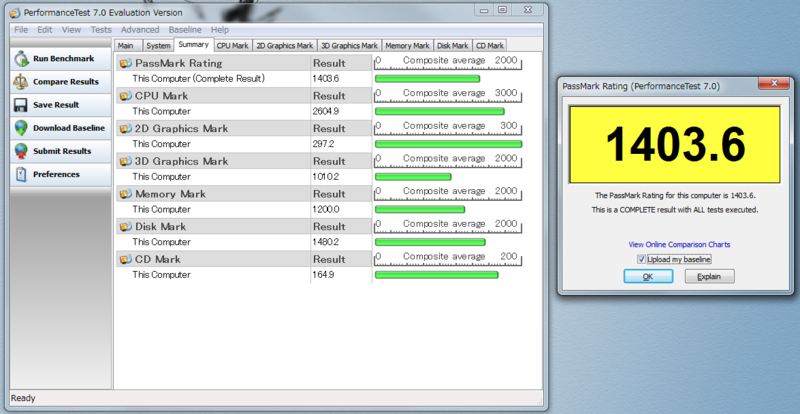Switch to the Main tab
Screen dimensions: 800x414
coord(128,45)
